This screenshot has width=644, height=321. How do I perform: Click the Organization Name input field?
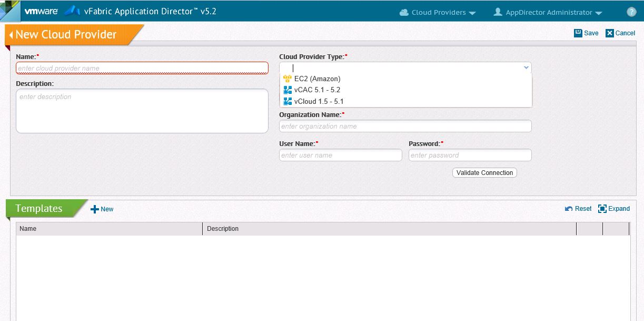click(405, 127)
